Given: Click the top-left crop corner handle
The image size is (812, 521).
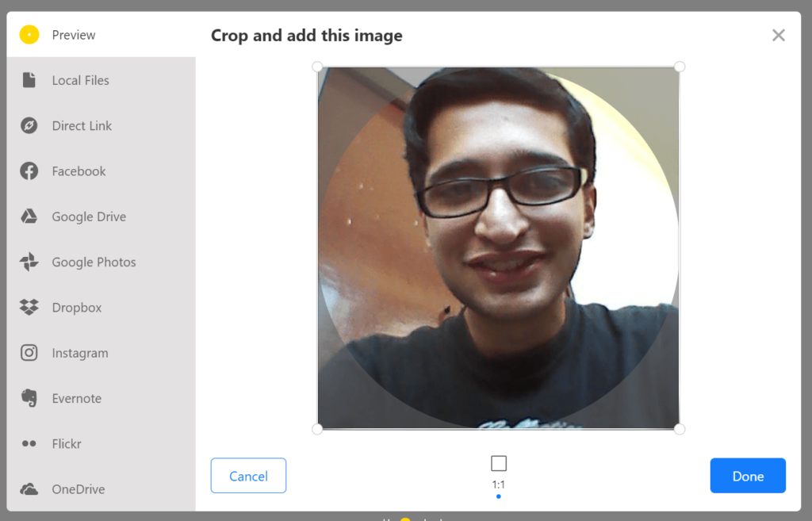Looking at the screenshot, I should point(317,67).
